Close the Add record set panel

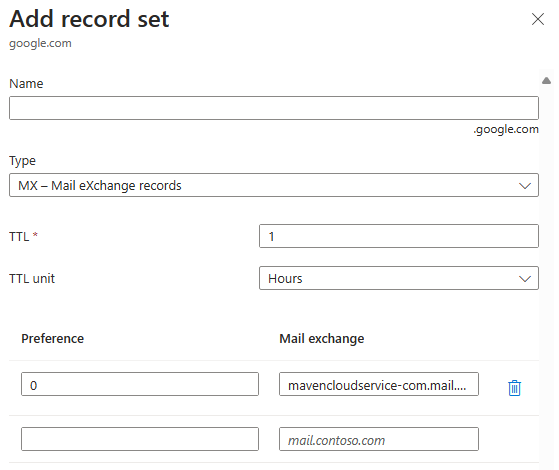(x=538, y=19)
